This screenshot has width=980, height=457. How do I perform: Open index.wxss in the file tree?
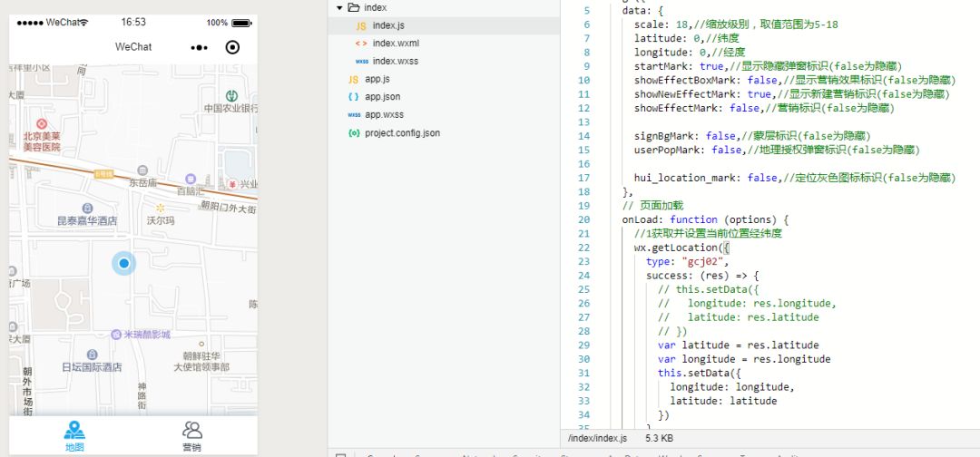[395, 61]
